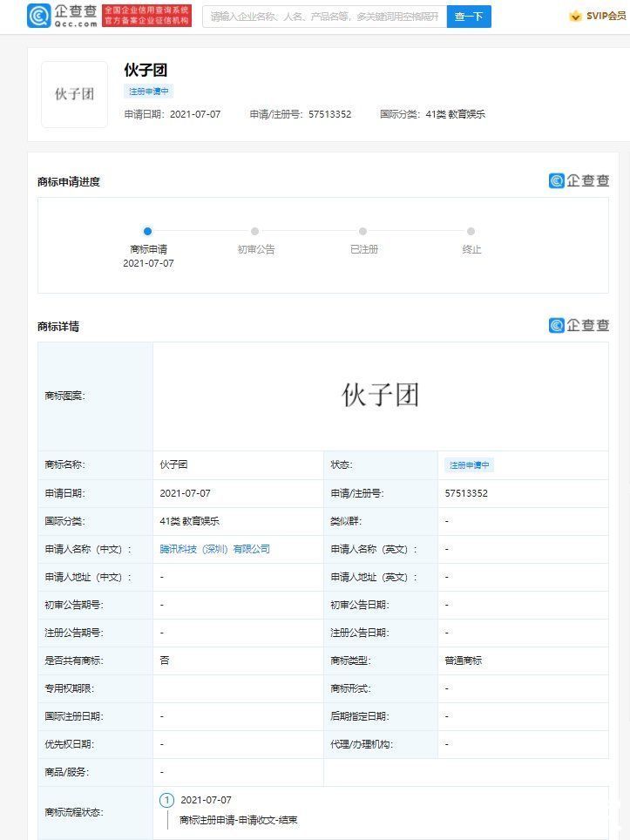Click the Qcc.com logo icon

click(38, 16)
